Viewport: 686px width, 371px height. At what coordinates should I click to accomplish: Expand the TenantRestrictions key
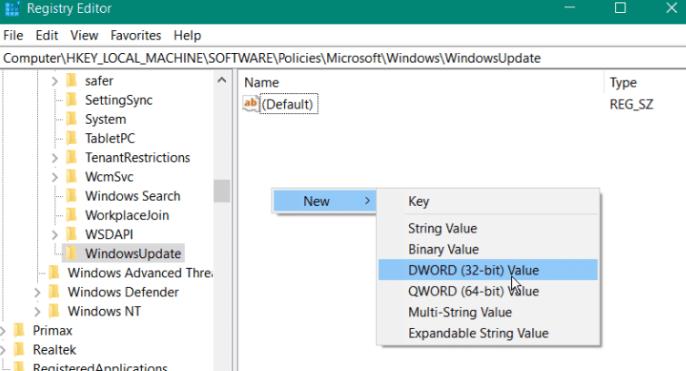click(x=55, y=158)
